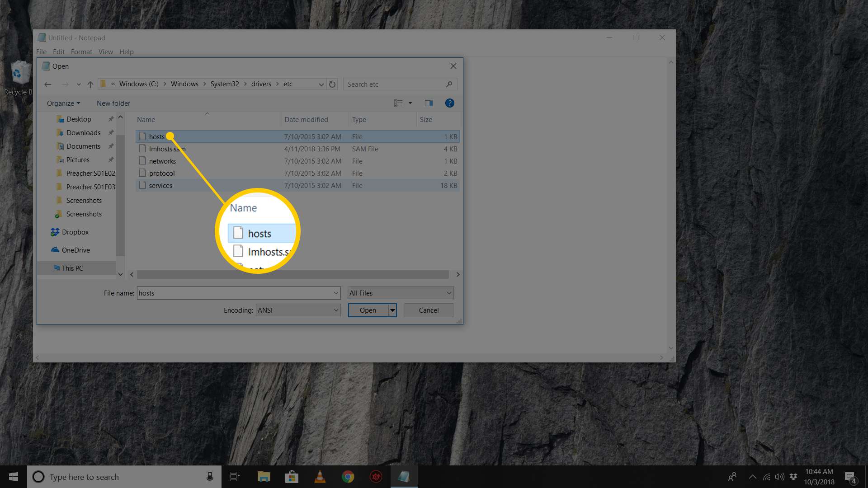868x488 pixels.
Task: Click the networks file icon
Action: pos(142,161)
